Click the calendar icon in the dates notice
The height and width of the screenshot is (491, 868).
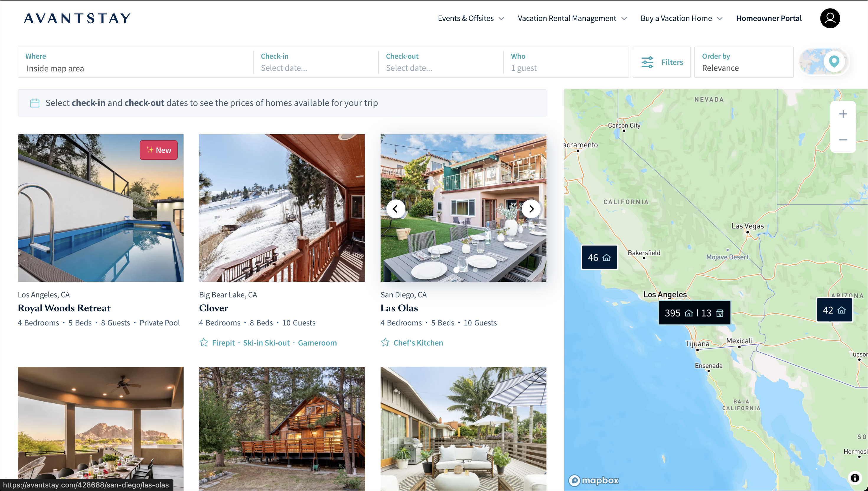coord(35,103)
